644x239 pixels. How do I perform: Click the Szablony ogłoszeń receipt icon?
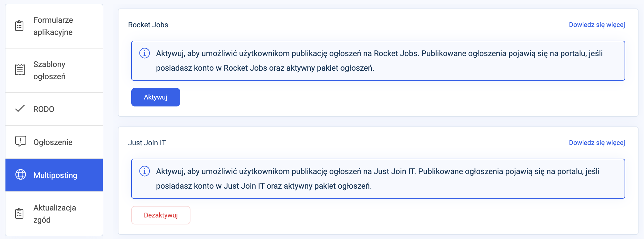[x=20, y=70]
